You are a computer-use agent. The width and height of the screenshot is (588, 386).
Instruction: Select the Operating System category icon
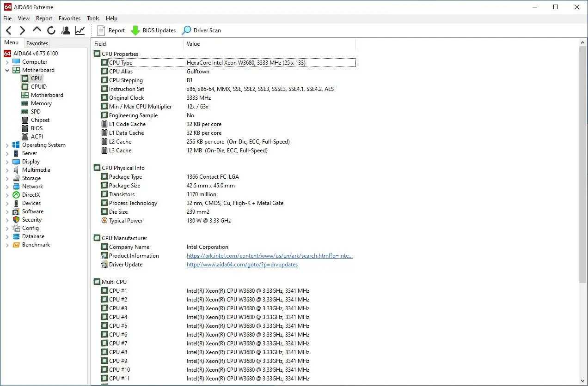16,145
